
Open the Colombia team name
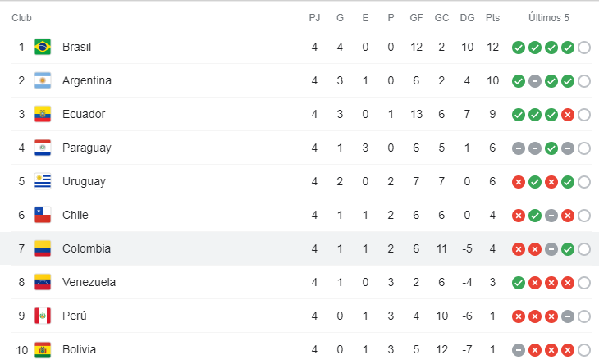[x=86, y=248]
